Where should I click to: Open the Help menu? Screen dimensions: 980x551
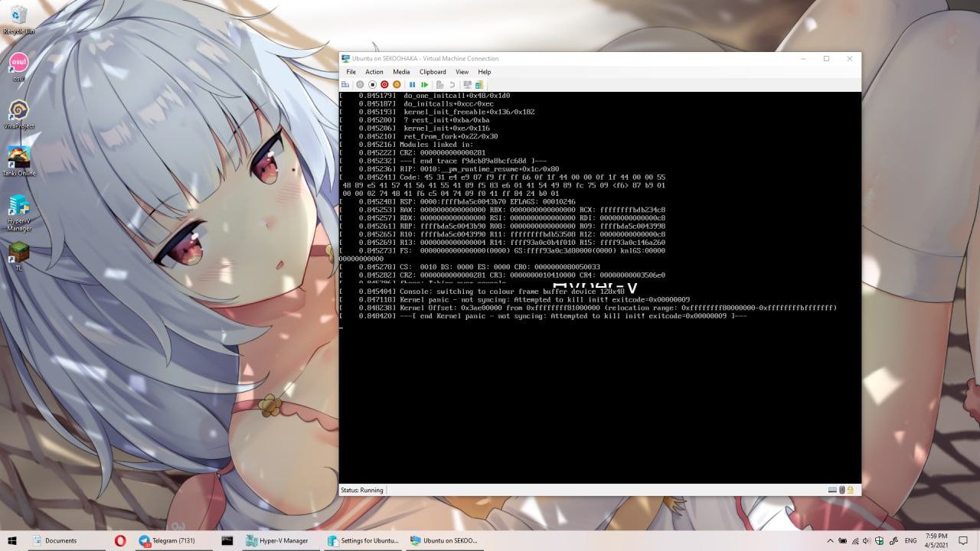click(485, 72)
